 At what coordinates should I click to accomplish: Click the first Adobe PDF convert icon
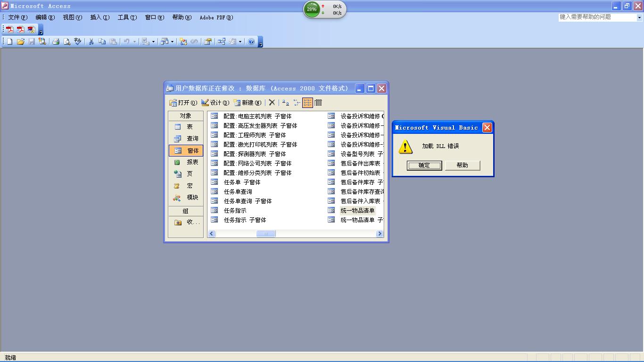point(9,30)
